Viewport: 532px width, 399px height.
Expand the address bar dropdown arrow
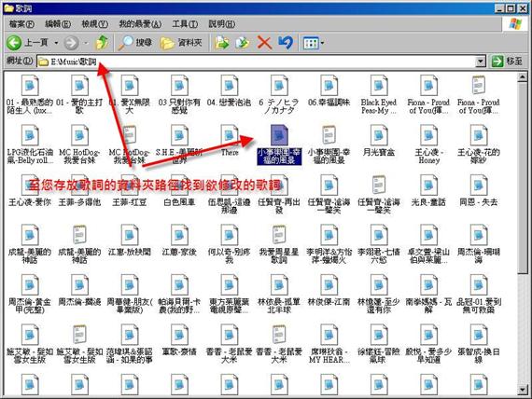pyautogui.click(x=481, y=62)
